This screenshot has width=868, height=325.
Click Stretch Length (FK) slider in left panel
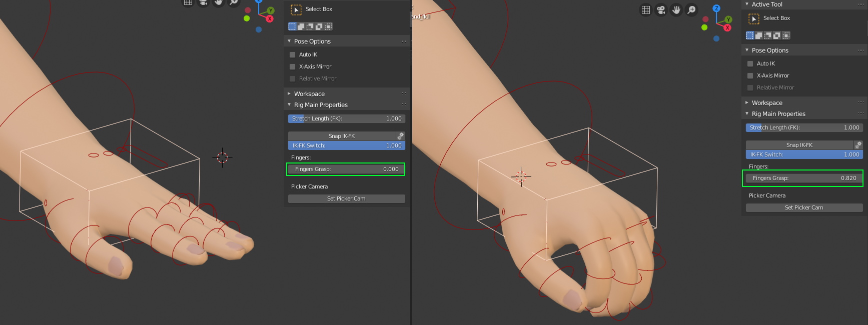(x=346, y=118)
